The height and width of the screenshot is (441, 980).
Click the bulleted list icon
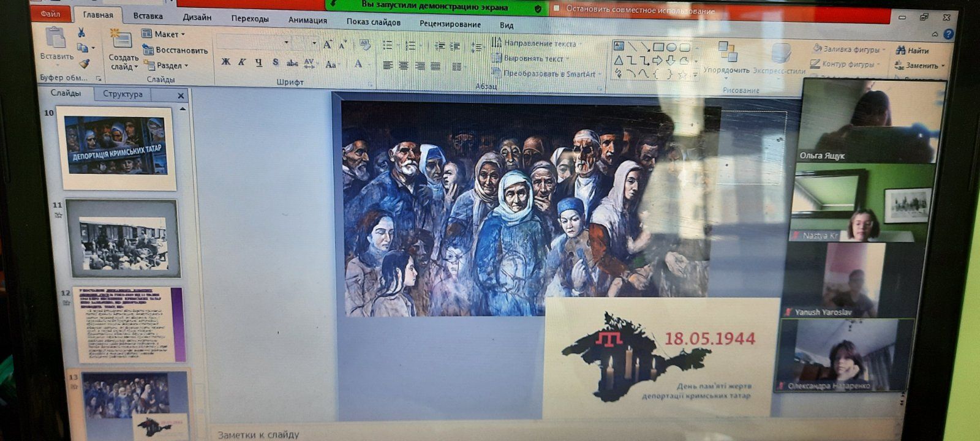click(x=388, y=45)
